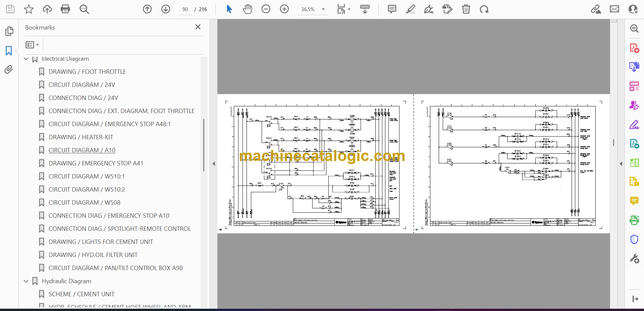The width and height of the screenshot is (644, 311).
Task: Open bookmark DRAWING / EMERGENCY STOP A41
Action: pos(96,163)
